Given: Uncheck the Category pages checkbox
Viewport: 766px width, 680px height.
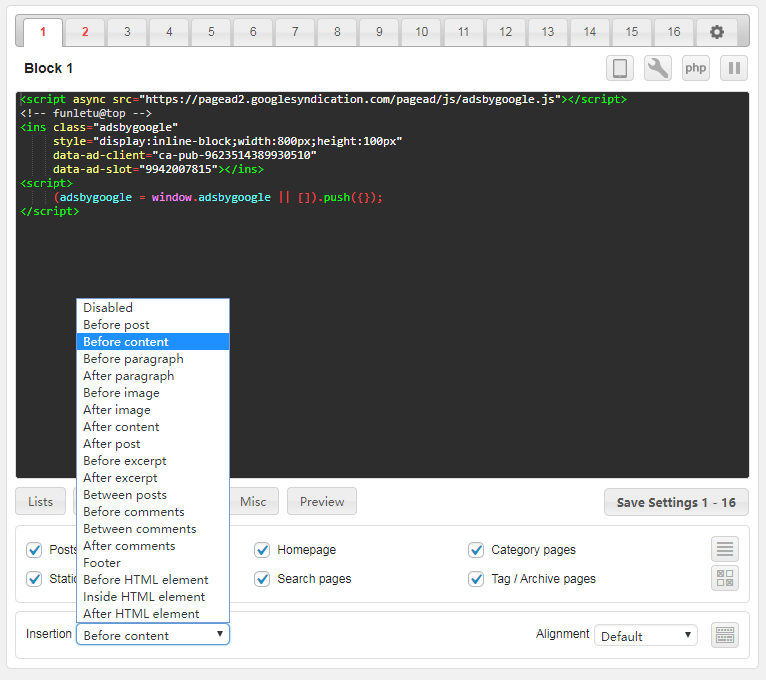Looking at the screenshot, I should click(x=476, y=550).
